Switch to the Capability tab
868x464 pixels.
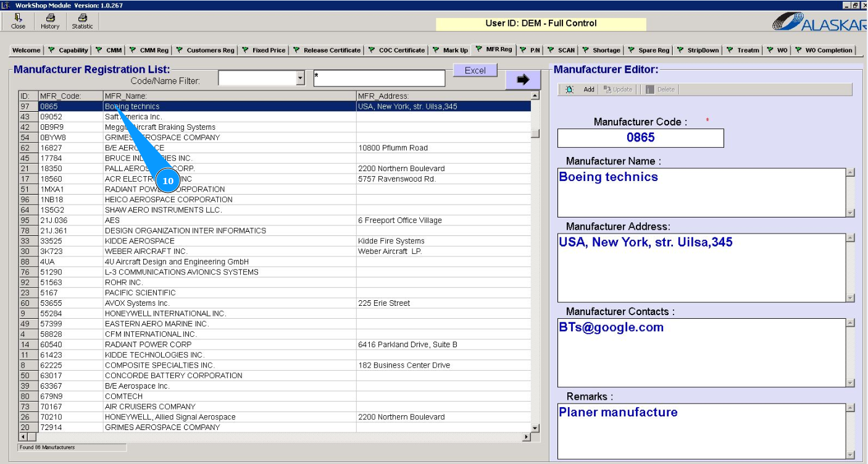pos(68,50)
